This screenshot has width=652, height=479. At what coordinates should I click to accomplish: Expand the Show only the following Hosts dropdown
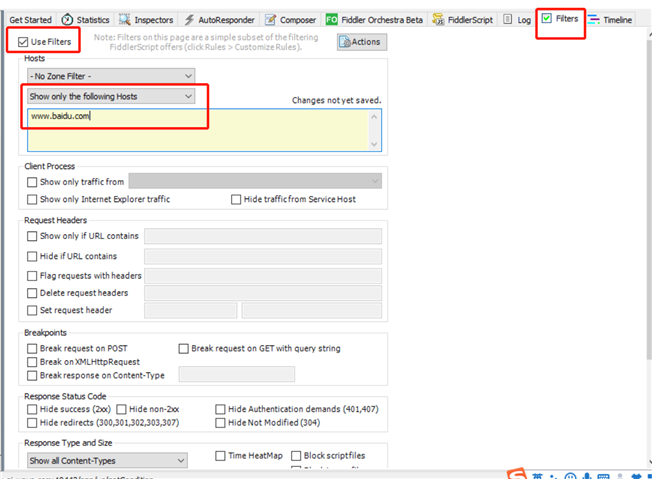tap(111, 96)
